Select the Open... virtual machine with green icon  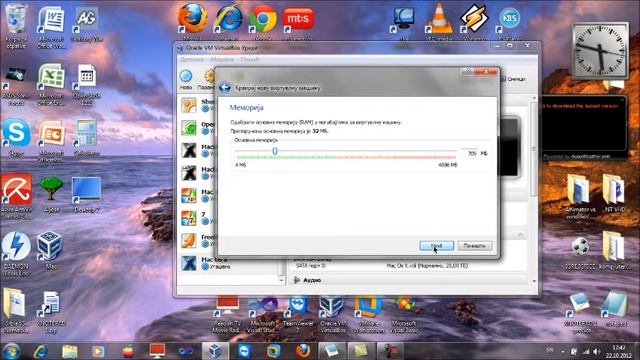coord(198,128)
